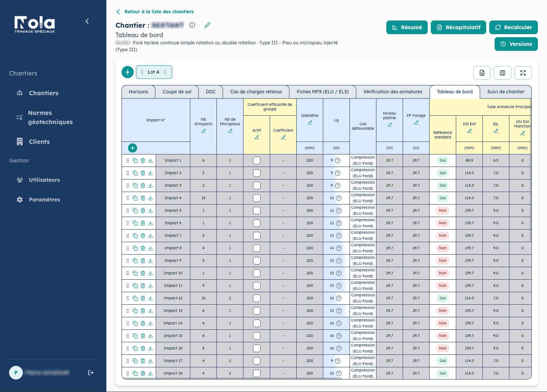Viewport: 547px width, 392px height.
Task: Show the Lg help tooltip for Impact 4
Action: coord(339,198)
